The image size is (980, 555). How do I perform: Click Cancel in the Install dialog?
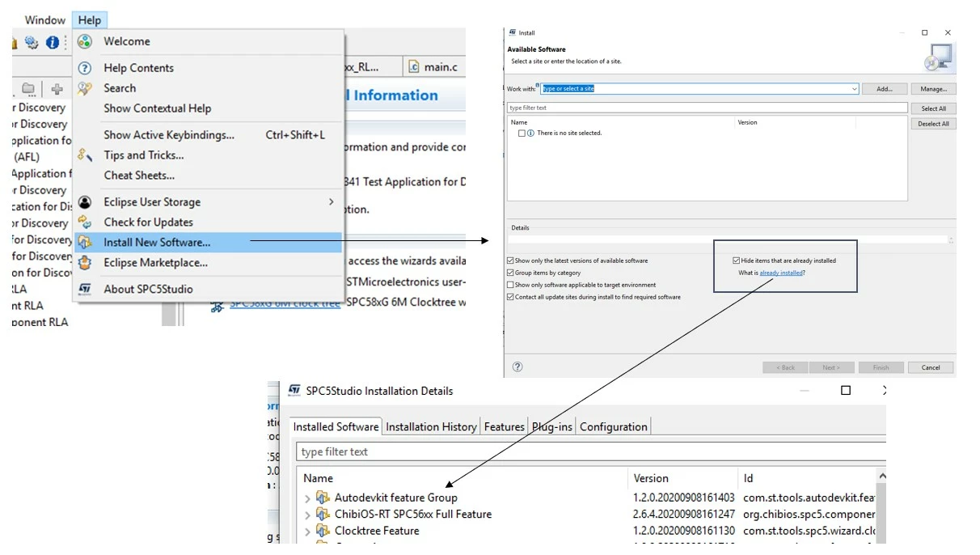pos(931,367)
